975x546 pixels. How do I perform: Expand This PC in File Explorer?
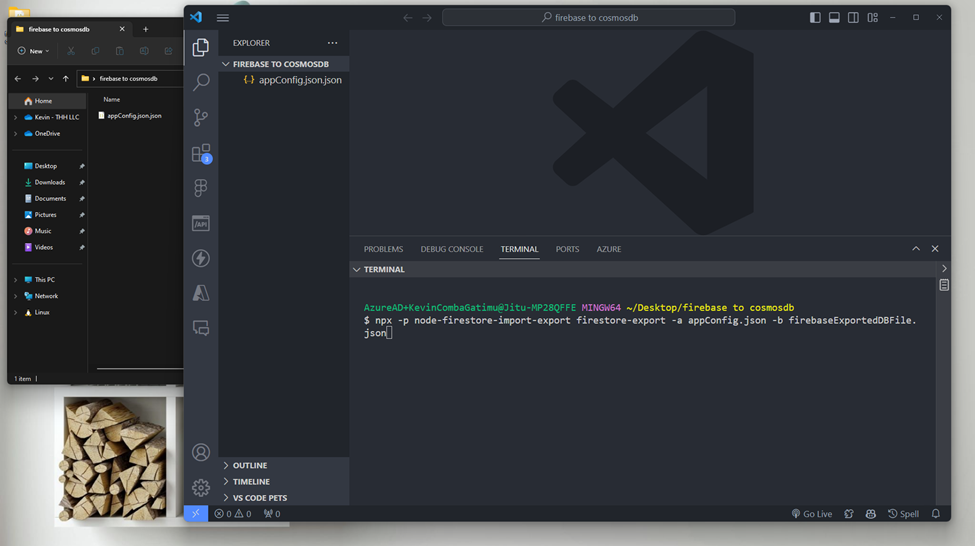coord(16,280)
